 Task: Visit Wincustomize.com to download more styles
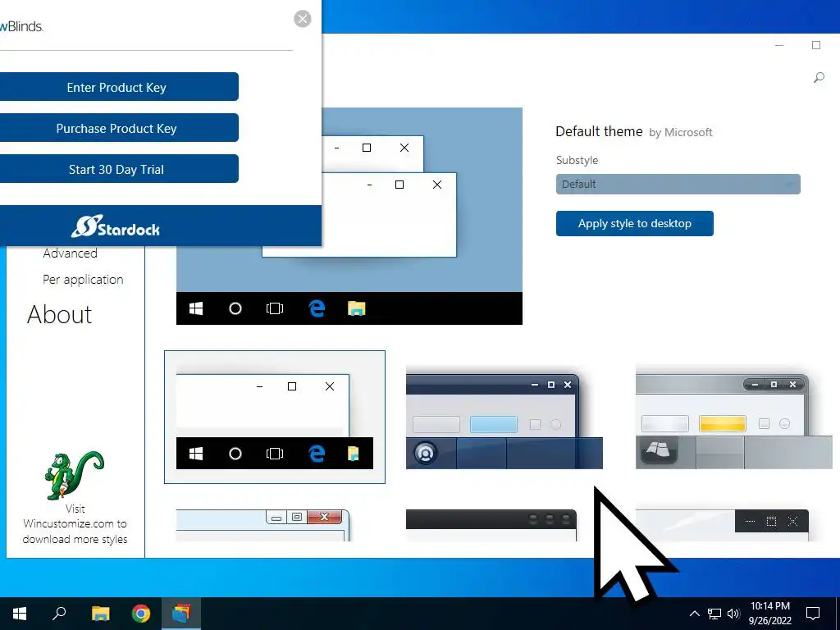75,524
